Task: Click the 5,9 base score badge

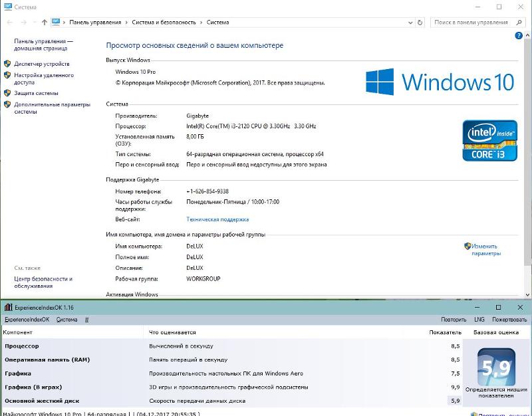Action: 496,367
